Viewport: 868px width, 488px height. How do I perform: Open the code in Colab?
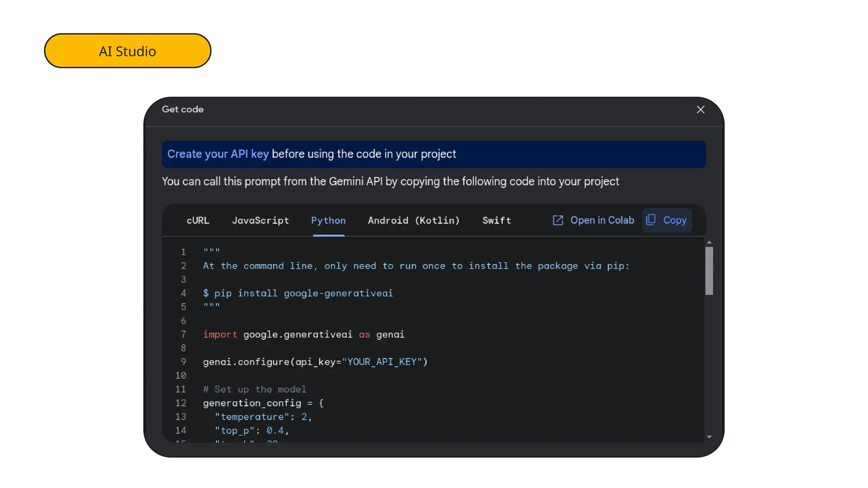(x=594, y=220)
